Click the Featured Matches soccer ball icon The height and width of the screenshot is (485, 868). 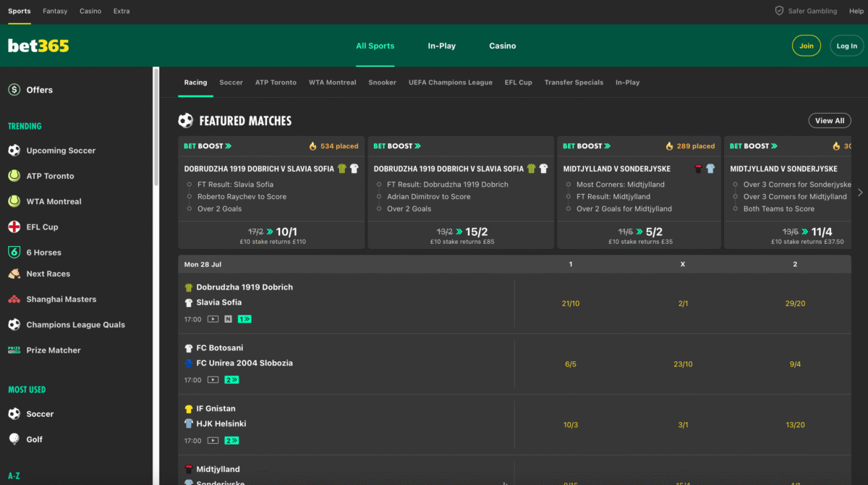point(186,121)
